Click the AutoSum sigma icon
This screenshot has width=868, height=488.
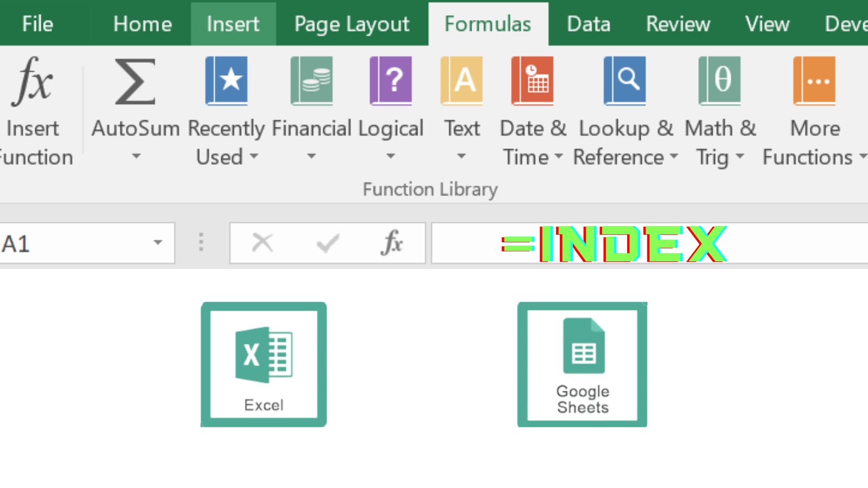pyautogui.click(x=135, y=81)
